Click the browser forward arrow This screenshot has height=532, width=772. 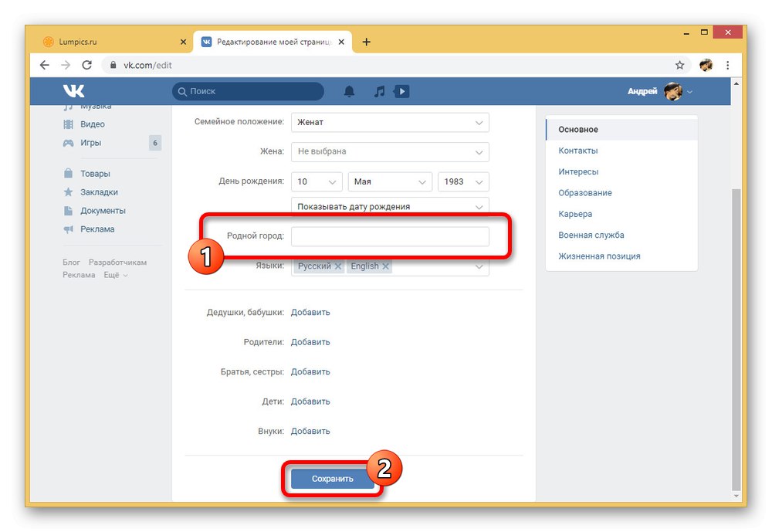pyautogui.click(x=66, y=65)
